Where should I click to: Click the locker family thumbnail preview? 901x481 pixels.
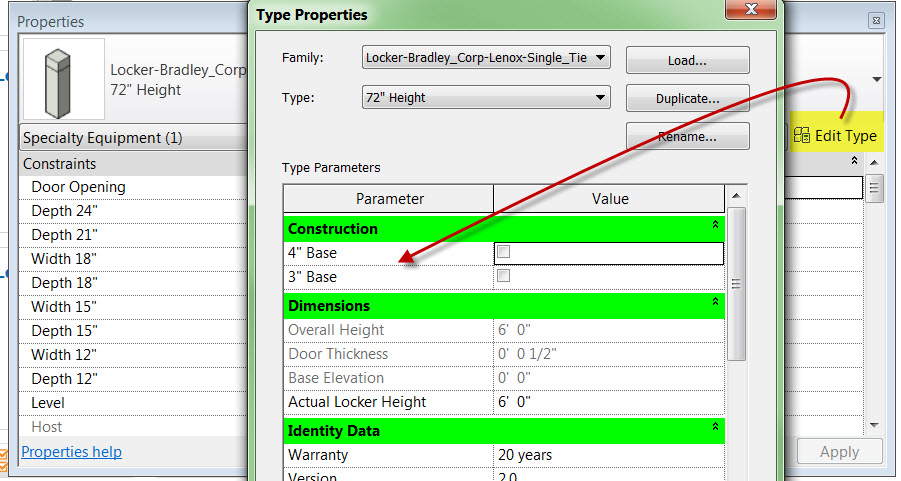64,79
